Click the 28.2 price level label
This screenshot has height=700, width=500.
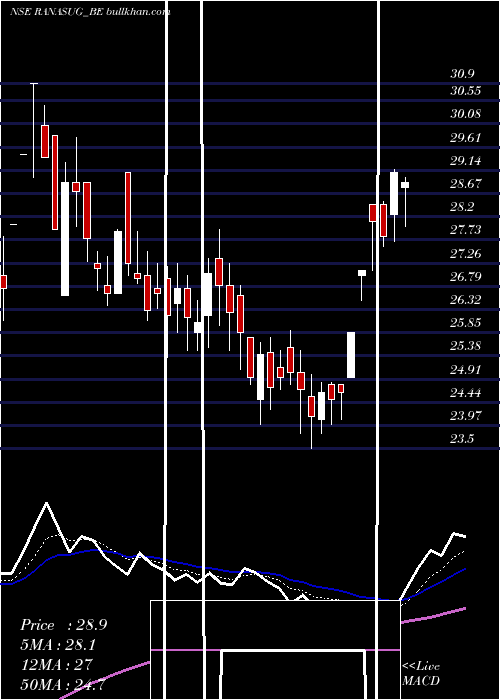coord(462,207)
